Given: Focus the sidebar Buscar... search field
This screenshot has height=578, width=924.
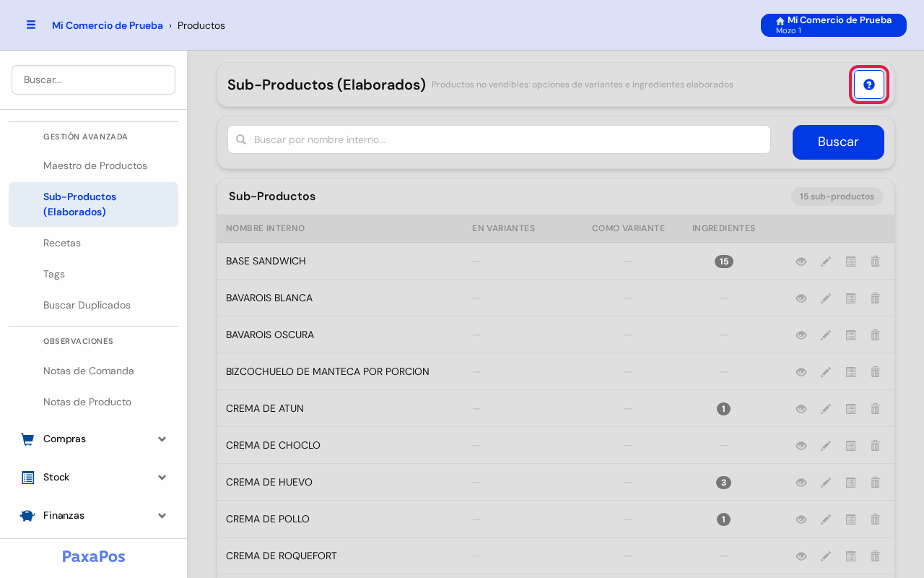Looking at the screenshot, I should 93,79.
